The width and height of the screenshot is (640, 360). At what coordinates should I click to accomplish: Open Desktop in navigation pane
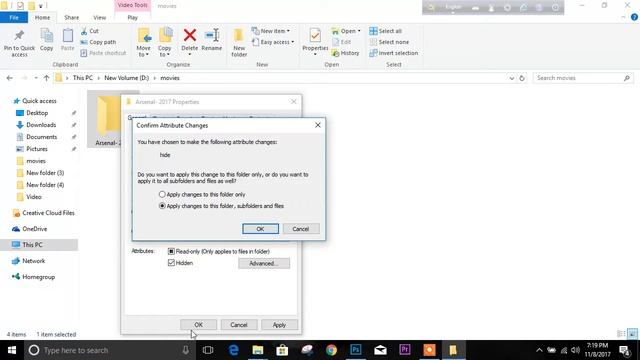pos(37,113)
